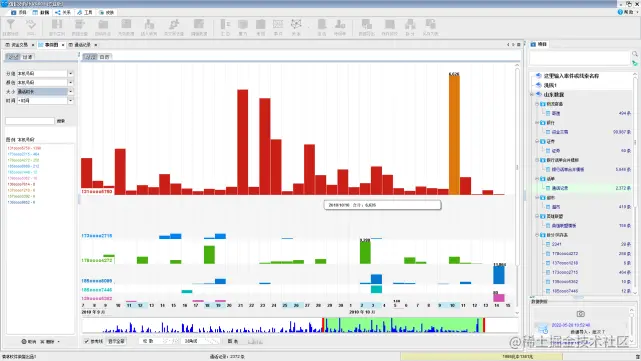Click the round icon button left of the delete button
641x361 pixels.
tap(28, 341)
